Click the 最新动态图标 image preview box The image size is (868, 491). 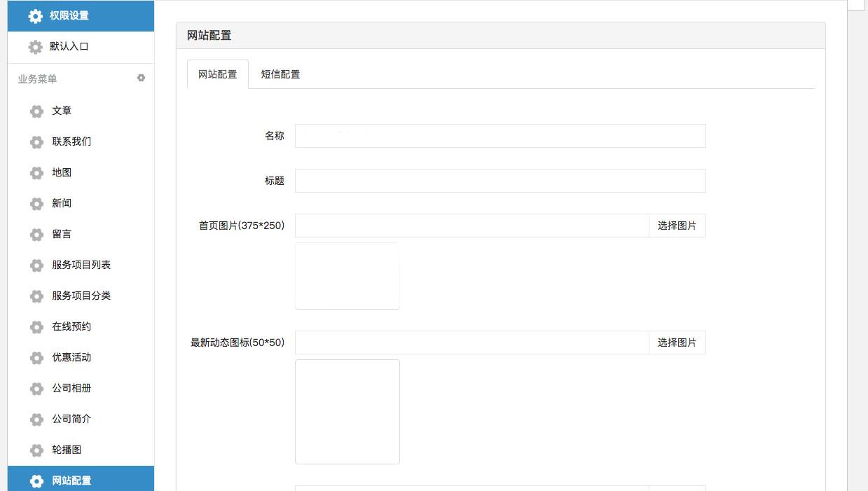coord(347,412)
